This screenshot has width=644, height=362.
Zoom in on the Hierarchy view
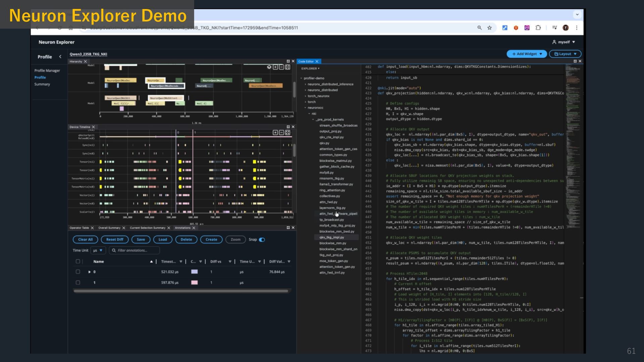(275, 67)
